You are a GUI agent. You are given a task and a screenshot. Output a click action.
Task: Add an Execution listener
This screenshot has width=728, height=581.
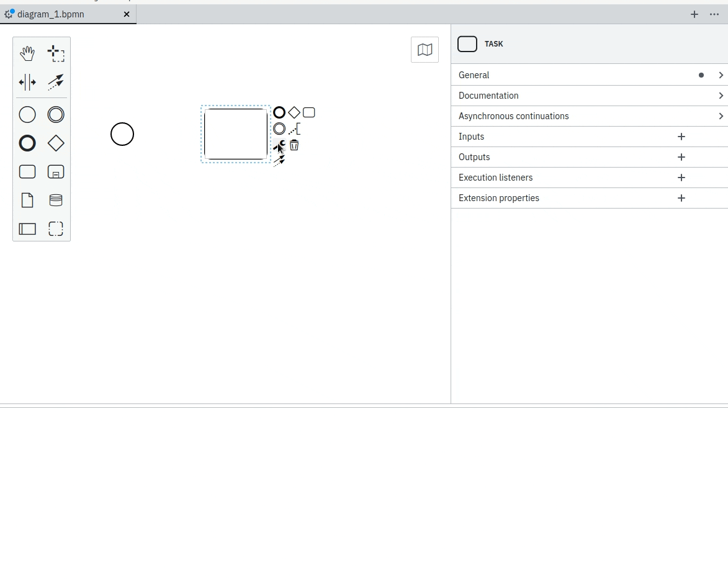point(681,178)
